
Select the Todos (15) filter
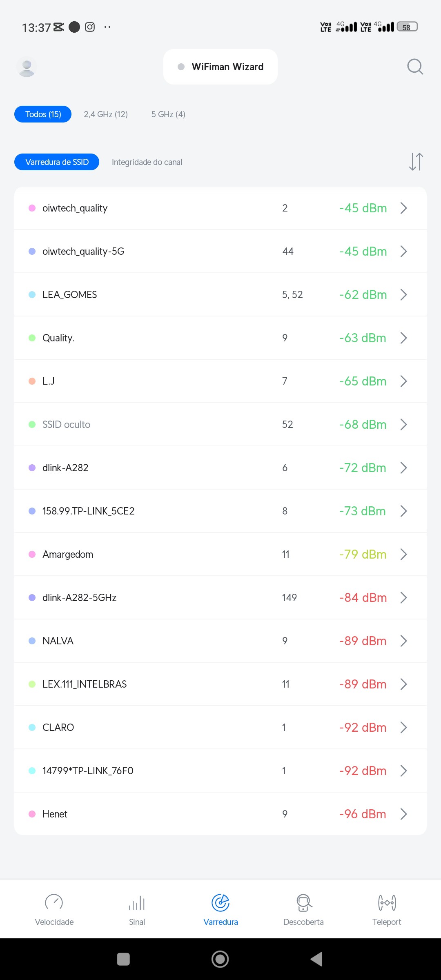pyautogui.click(x=43, y=114)
